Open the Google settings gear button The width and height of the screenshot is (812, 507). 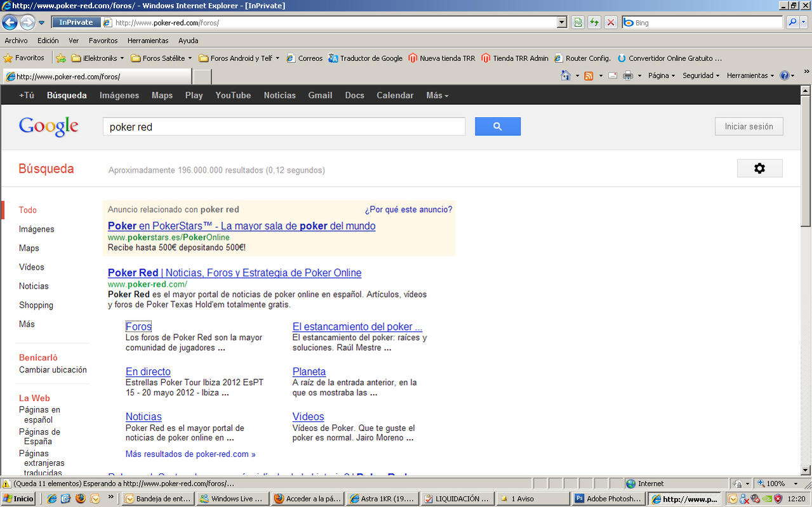760,168
